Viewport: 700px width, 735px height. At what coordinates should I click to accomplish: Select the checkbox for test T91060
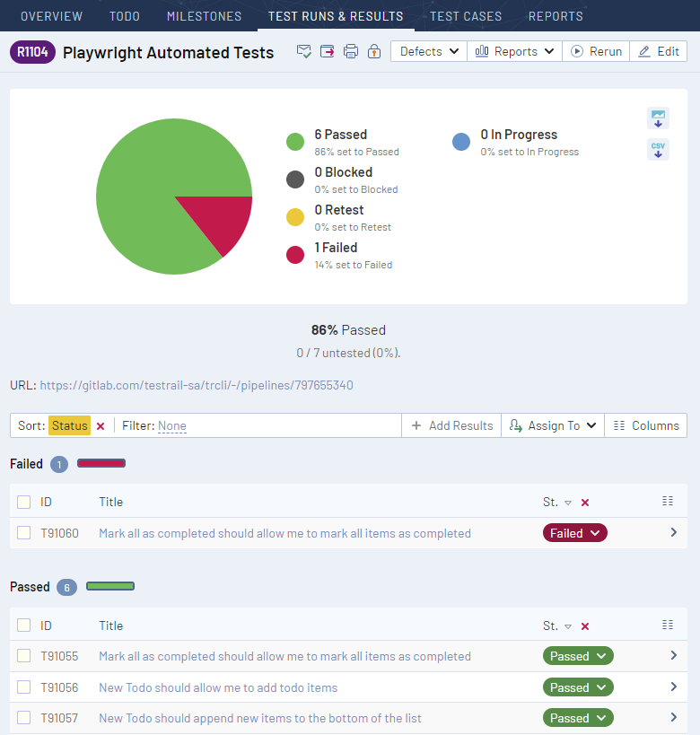(x=24, y=533)
